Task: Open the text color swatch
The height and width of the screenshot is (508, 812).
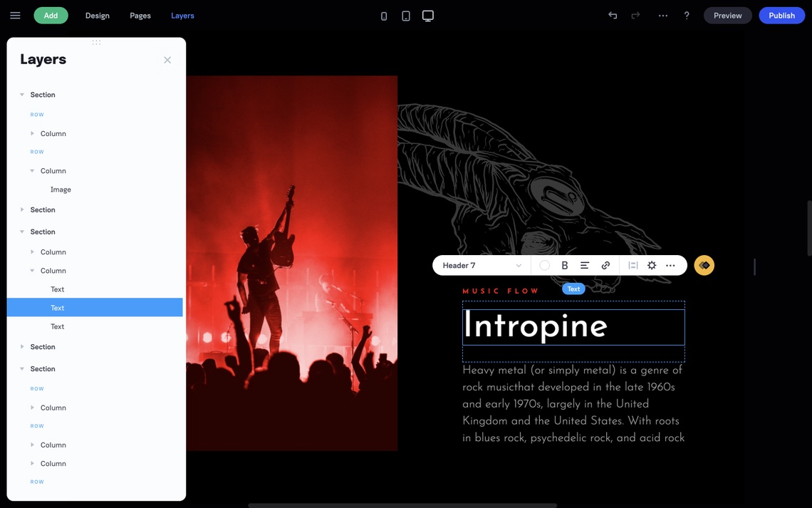Action: click(x=545, y=266)
